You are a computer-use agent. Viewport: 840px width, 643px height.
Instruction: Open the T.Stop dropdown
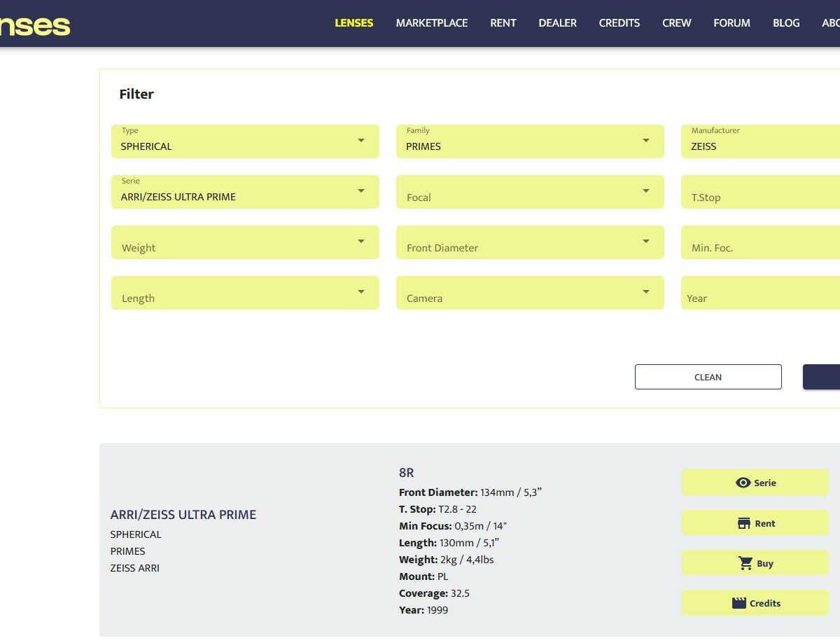[760, 192]
